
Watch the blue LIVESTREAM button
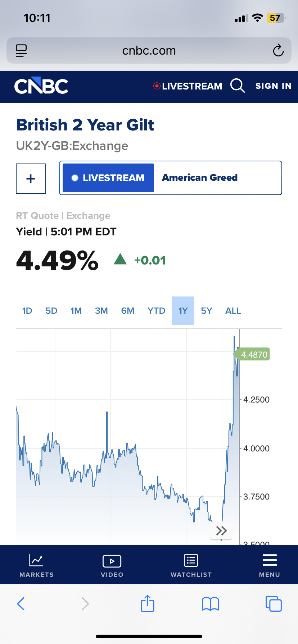tap(108, 178)
